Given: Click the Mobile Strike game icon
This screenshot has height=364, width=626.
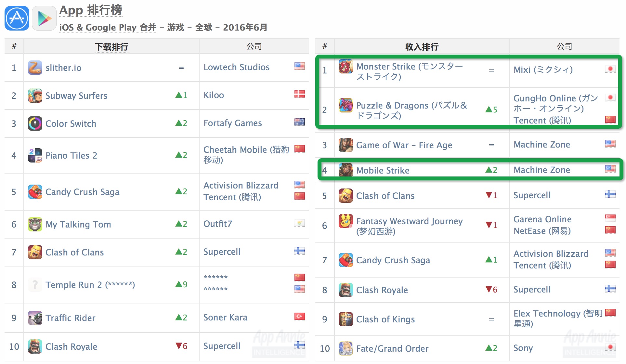Looking at the screenshot, I should [x=346, y=170].
